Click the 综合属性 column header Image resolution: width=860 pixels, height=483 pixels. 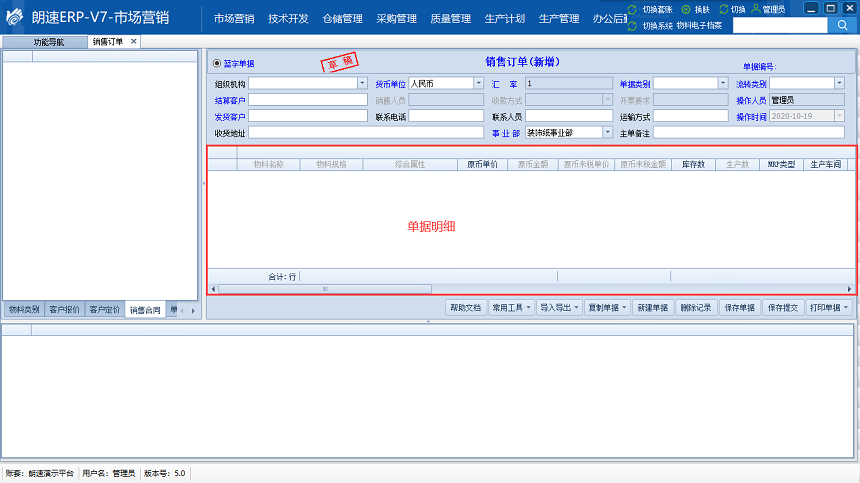click(410, 164)
